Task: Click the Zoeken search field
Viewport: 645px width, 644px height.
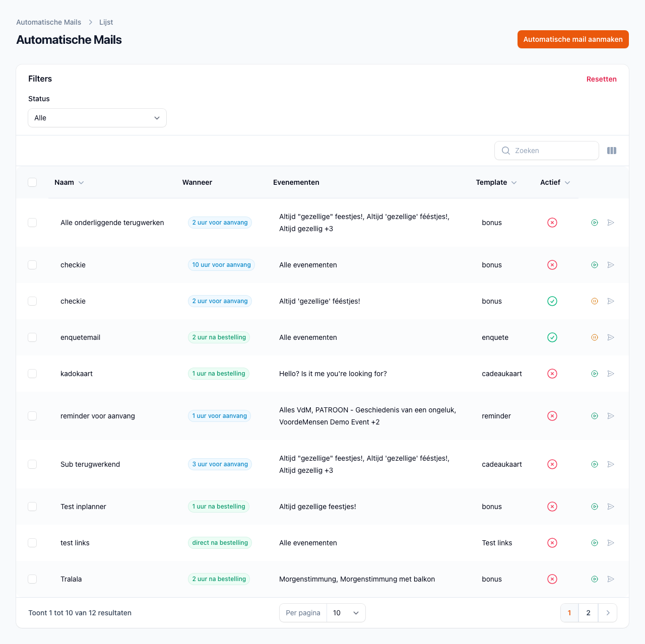Action: pyautogui.click(x=552, y=151)
